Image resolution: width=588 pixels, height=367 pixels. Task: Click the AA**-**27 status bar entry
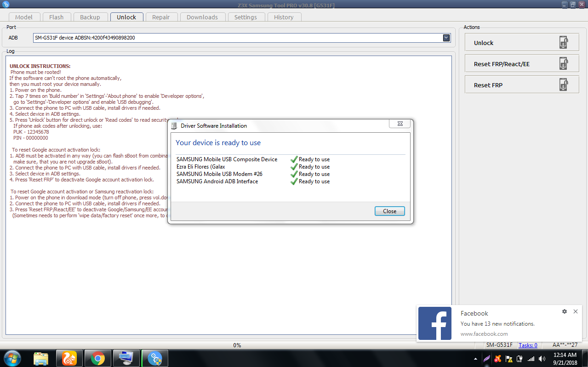click(565, 345)
